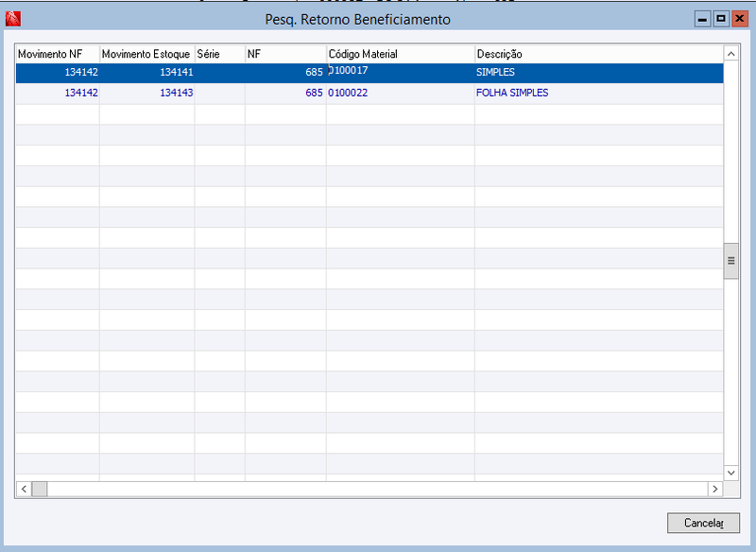This screenshot has width=756, height=552.
Task: Click the Código Material column header
Action: click(401, 54)
